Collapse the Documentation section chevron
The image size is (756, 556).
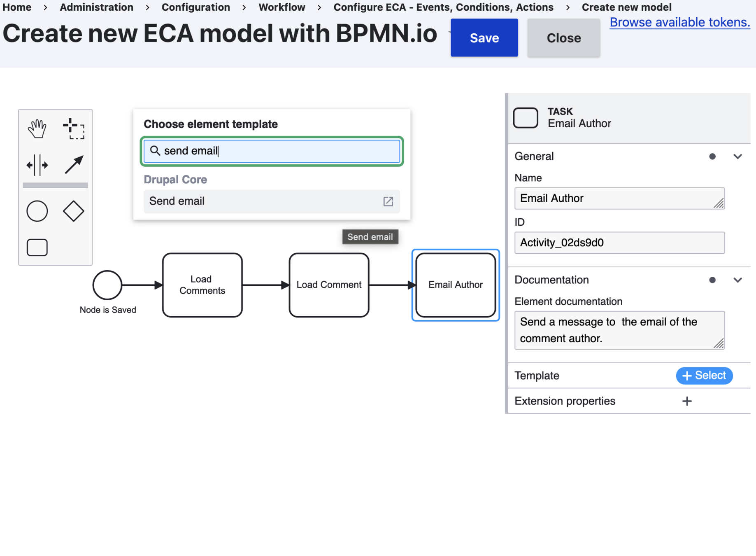[x=737, y=280]
